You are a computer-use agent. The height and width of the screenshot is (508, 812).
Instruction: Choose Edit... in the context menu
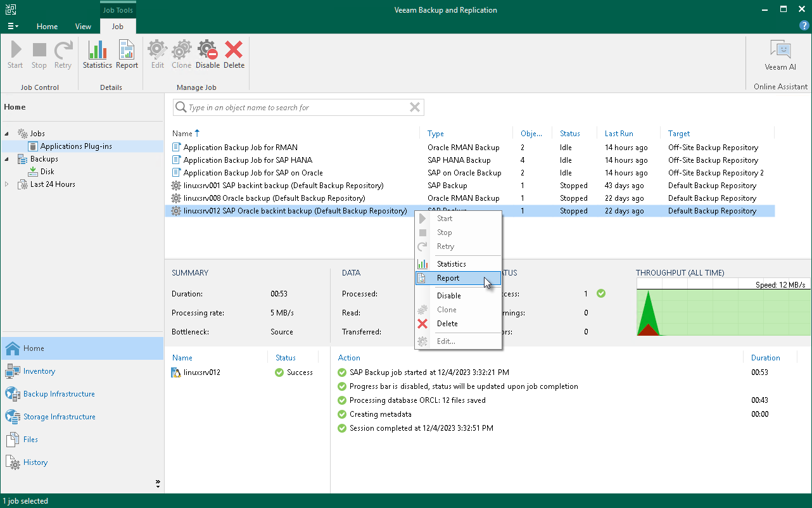click(459, 341)
